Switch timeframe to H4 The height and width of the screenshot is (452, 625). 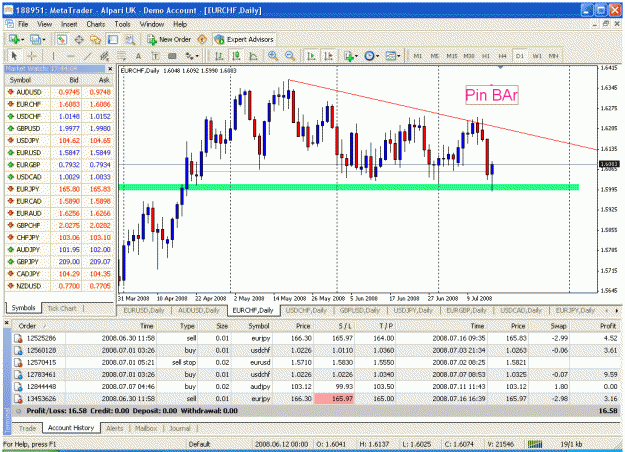tap(503, 56)
